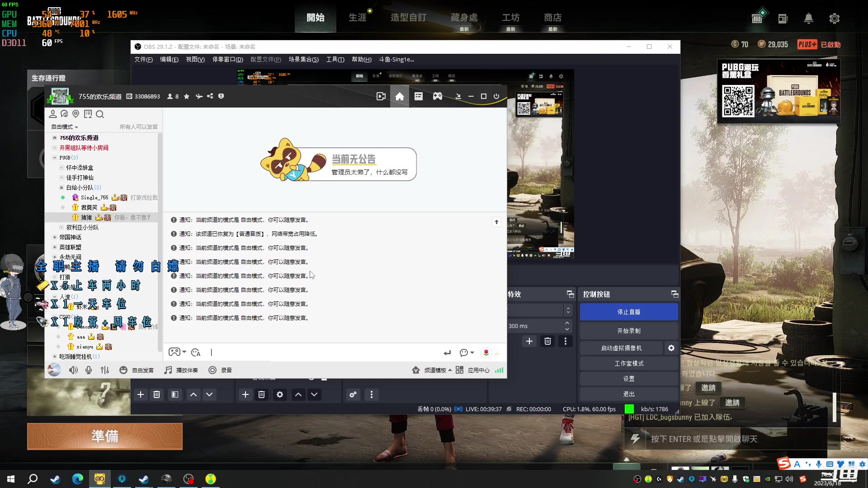Switch to PUBG 生涯 career tab

click(358, 18)
